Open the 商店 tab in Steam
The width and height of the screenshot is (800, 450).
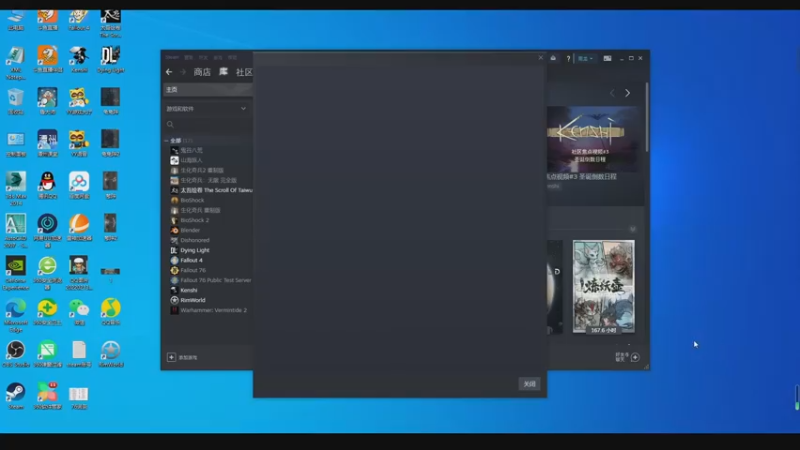point(202,72)
